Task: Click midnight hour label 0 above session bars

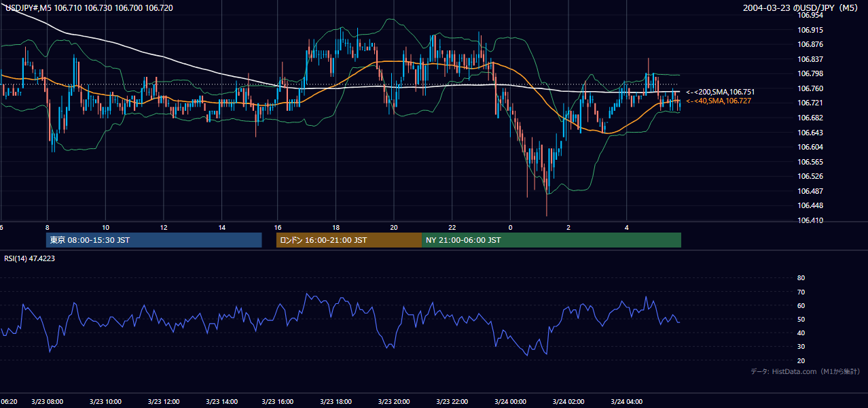Action: click(510, 227)
